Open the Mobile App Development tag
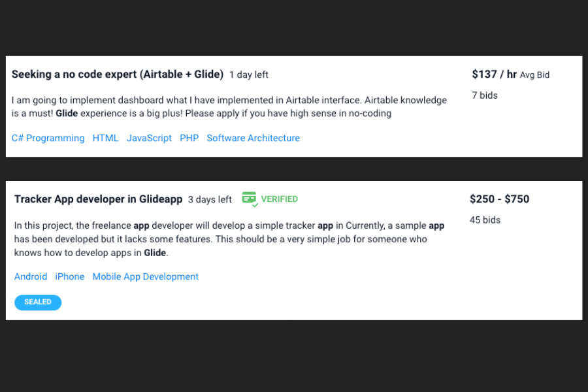This screenshot has height=392, width=588. pyautogui.click(x=146, y=276)
